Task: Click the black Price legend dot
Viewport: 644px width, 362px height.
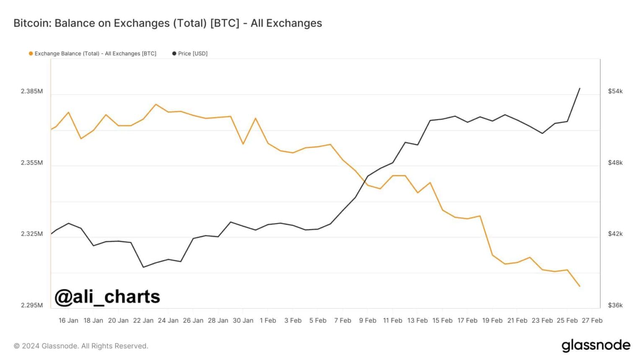Action: (174, 54)
